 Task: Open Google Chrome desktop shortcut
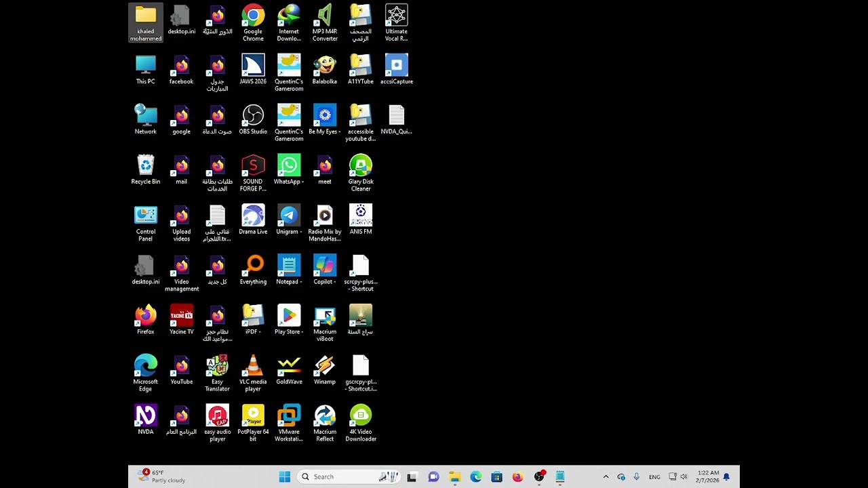253,23
